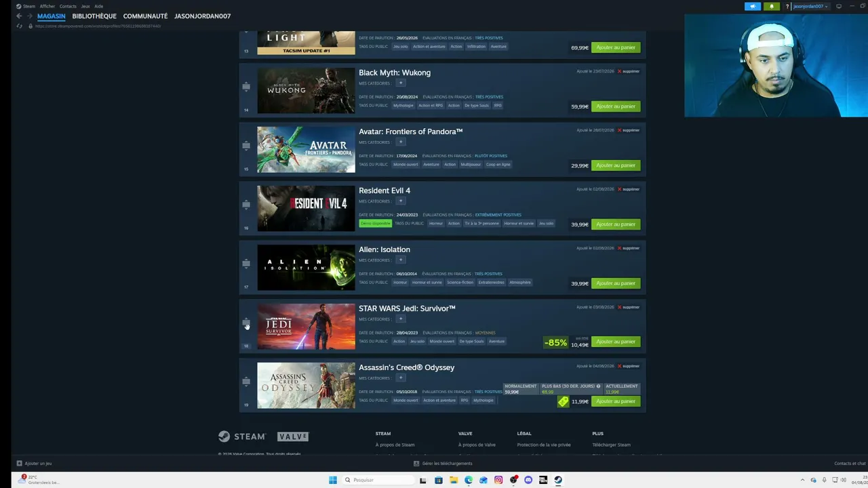
Task: Add a category to STAR WARS Jedi: Survivor
Action: point(400,319)
